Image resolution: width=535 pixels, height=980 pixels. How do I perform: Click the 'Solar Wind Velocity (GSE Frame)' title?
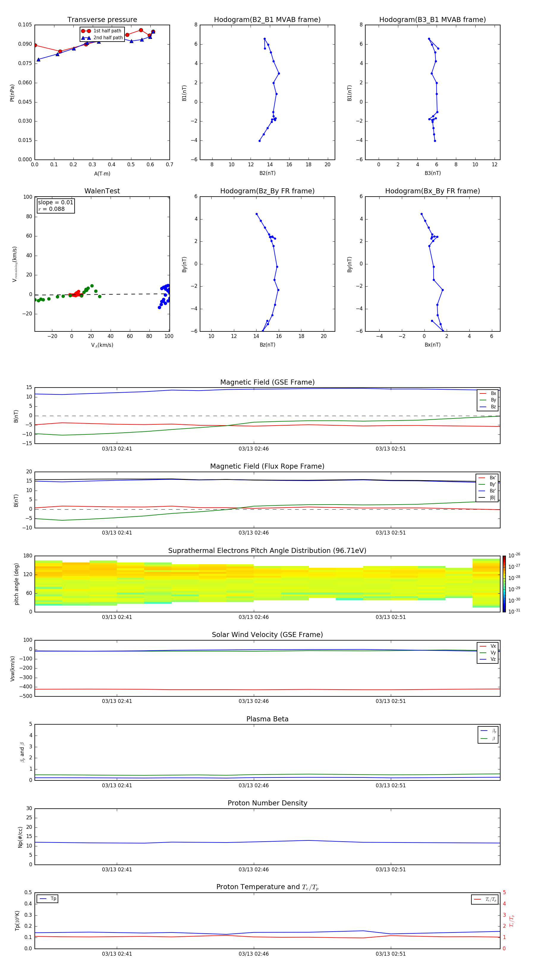267,635
